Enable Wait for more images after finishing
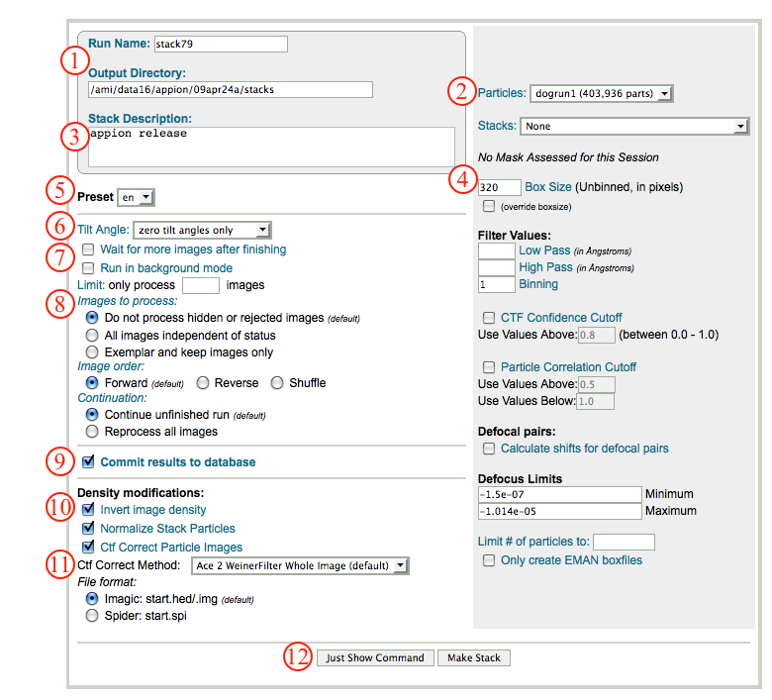This screenshot has height=700, width=772. [89, 250]
